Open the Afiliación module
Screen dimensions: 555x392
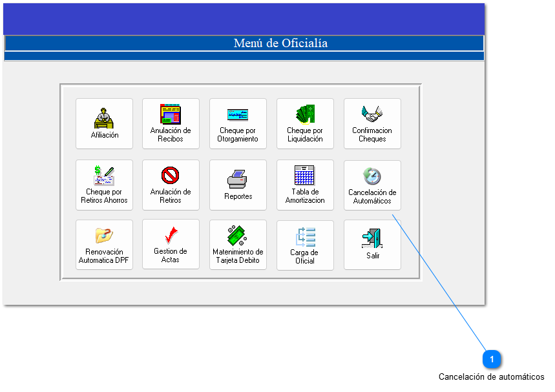coord(104,123)
